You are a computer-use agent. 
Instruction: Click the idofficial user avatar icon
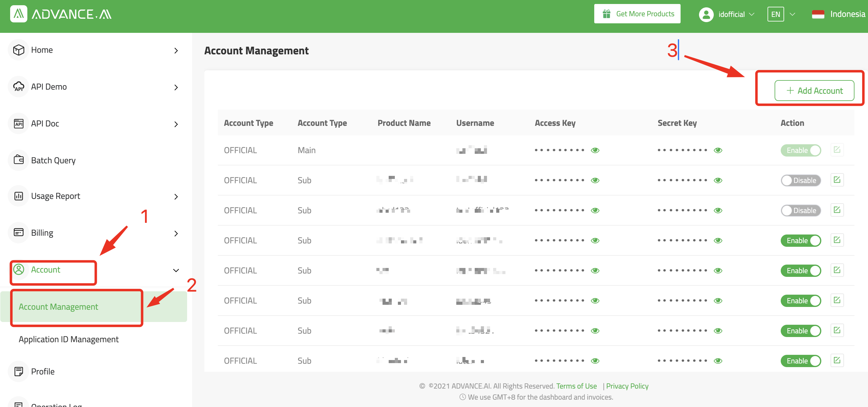click(x=706, y=14)
